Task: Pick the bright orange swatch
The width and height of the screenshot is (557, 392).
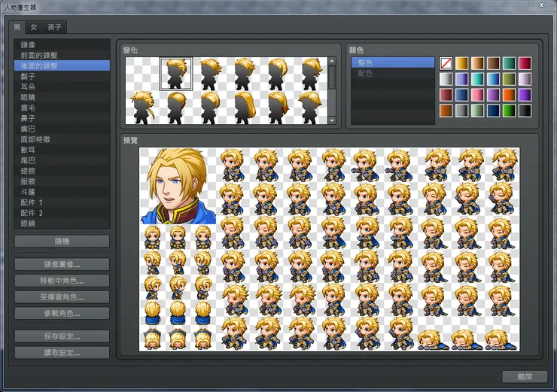Action: [509, 95]
